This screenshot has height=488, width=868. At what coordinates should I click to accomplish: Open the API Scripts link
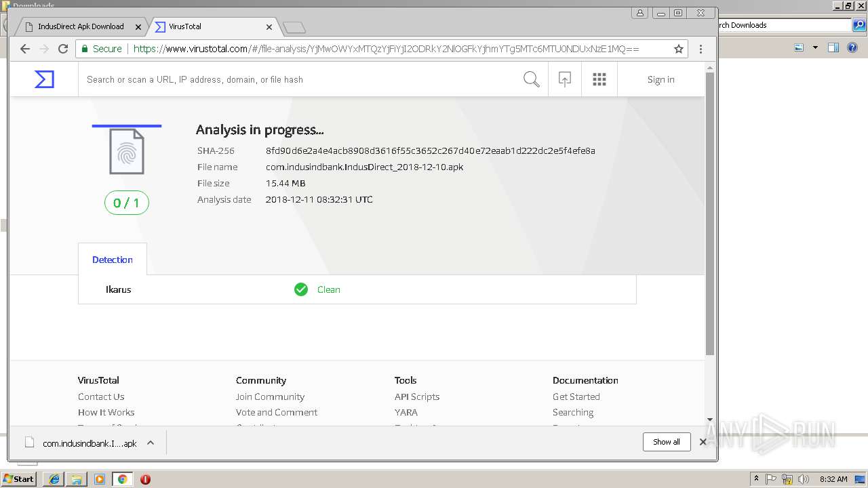click(417, 396)
